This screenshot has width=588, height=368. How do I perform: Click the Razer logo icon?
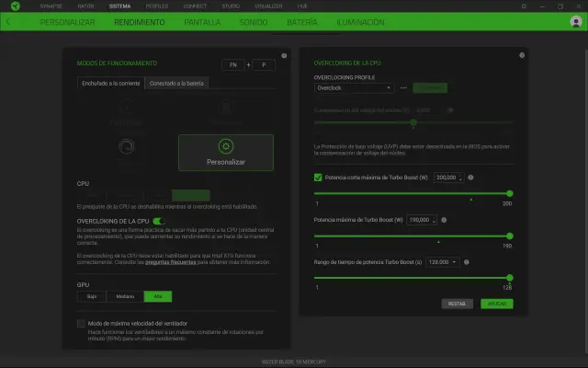10,6
